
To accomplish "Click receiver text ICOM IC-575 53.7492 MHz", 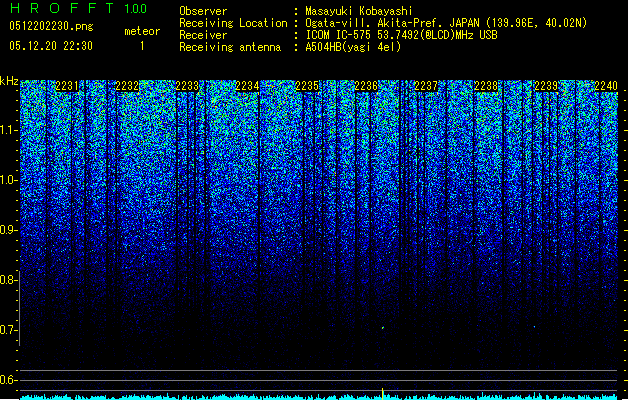I will coord(401,35).
